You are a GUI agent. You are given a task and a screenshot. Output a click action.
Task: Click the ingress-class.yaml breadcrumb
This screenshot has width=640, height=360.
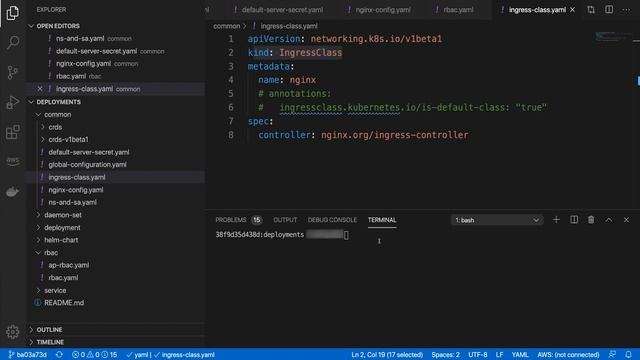(x=289, y=26)
